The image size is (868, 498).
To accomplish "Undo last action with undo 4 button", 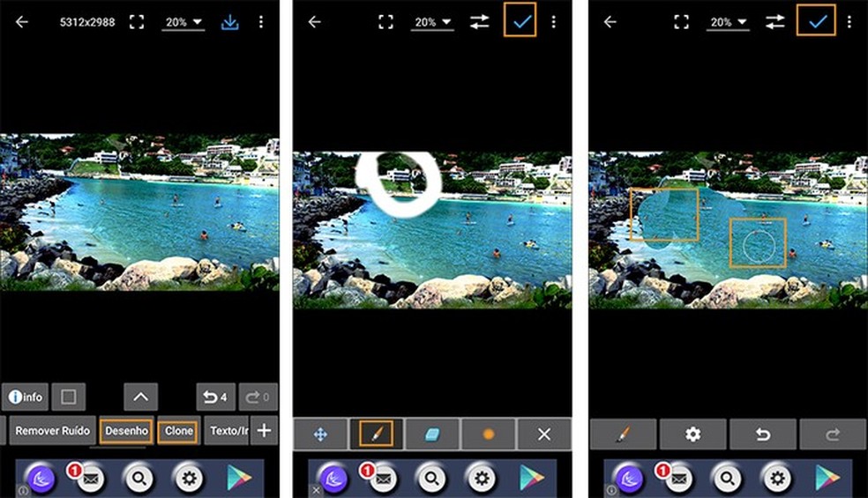I will tap(216, 397).
